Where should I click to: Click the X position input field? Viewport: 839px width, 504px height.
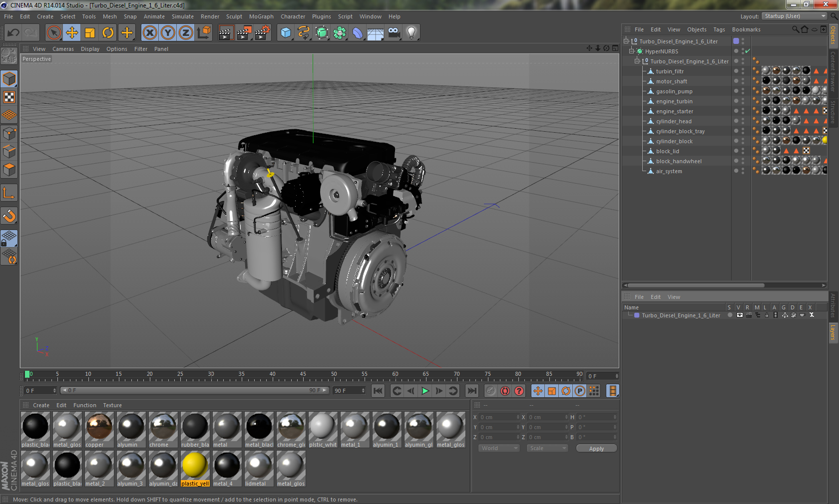coord(499,417)
